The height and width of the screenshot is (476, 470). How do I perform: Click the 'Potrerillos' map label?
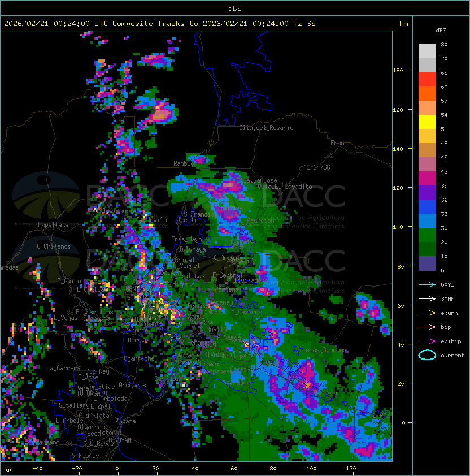point(94,312)
